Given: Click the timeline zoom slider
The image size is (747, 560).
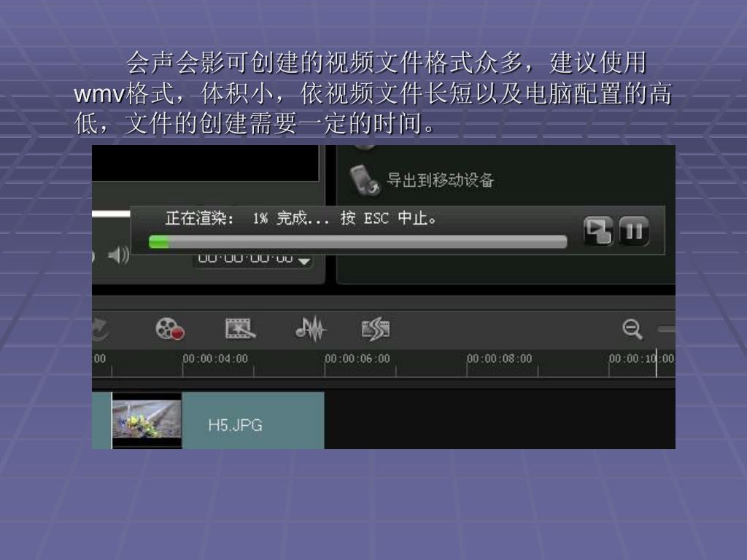Looking at the screenshot, I should [667, 329].
